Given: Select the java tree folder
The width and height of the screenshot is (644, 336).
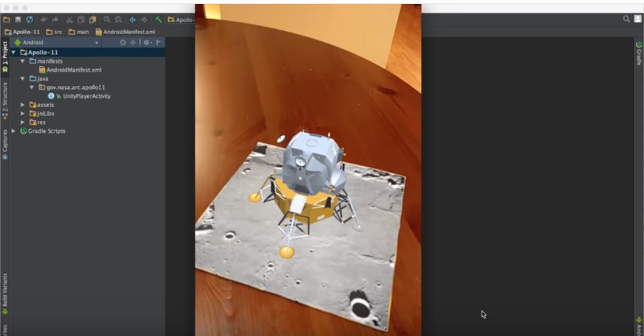Looking at the screenshot, I should 39,78.
